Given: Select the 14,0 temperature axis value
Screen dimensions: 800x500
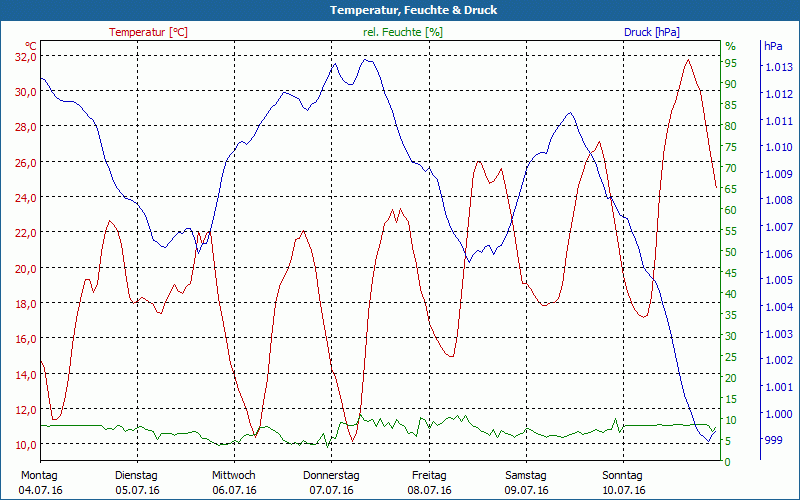Looking at the screenshot, I should tap(26, 374).
